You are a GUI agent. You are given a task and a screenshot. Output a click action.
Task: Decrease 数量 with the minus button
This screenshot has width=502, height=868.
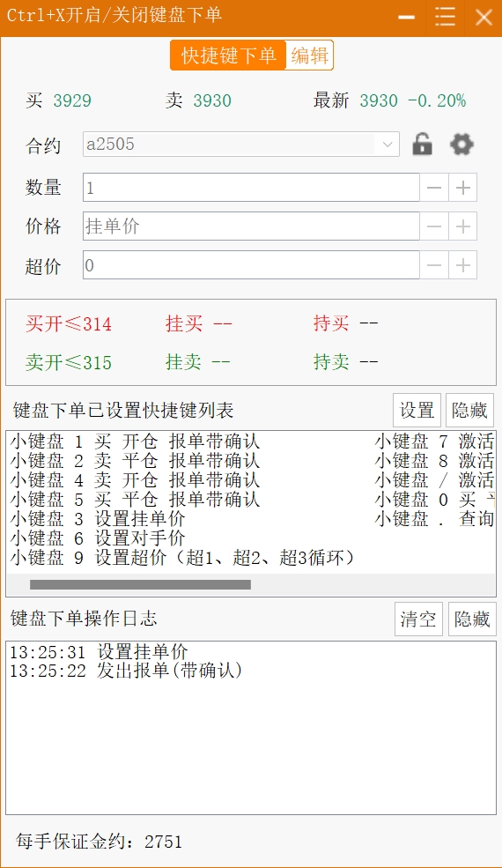[434, 188]
